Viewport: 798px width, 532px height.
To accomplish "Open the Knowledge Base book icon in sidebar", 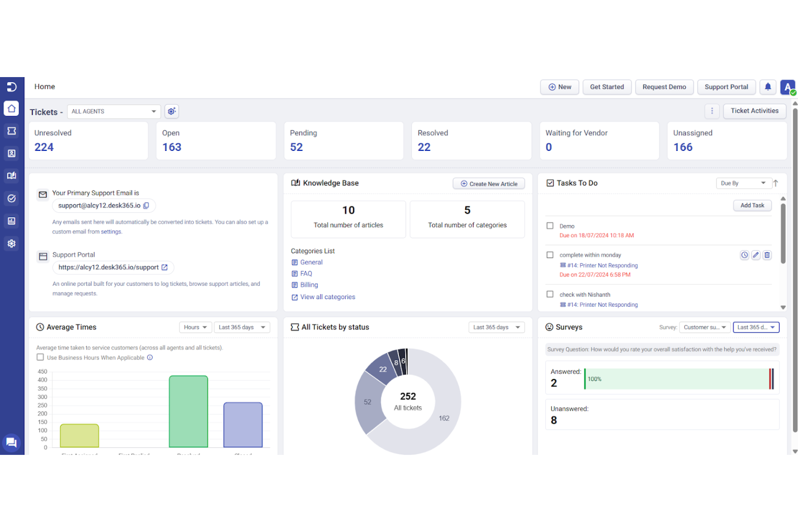I will pyautogui.click(x=11, y=175).
